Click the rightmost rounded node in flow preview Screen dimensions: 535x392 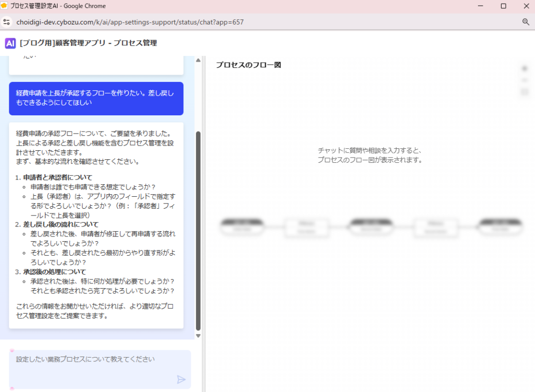click(x=501, y=226)
